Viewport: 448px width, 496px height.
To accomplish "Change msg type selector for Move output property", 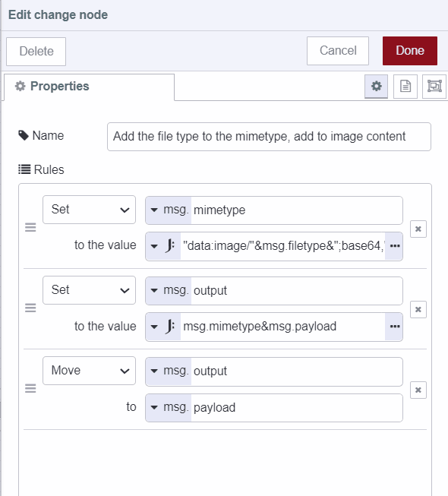I will [169, 371].
